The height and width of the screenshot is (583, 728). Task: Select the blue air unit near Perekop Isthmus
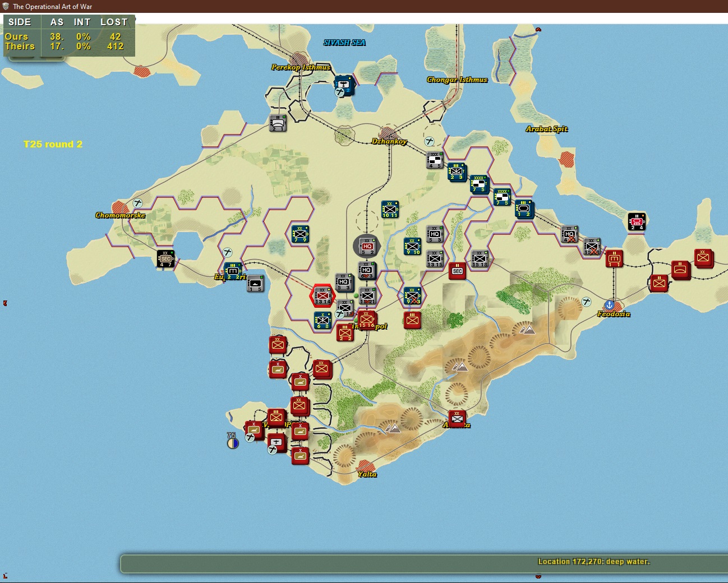coord(344,85)
